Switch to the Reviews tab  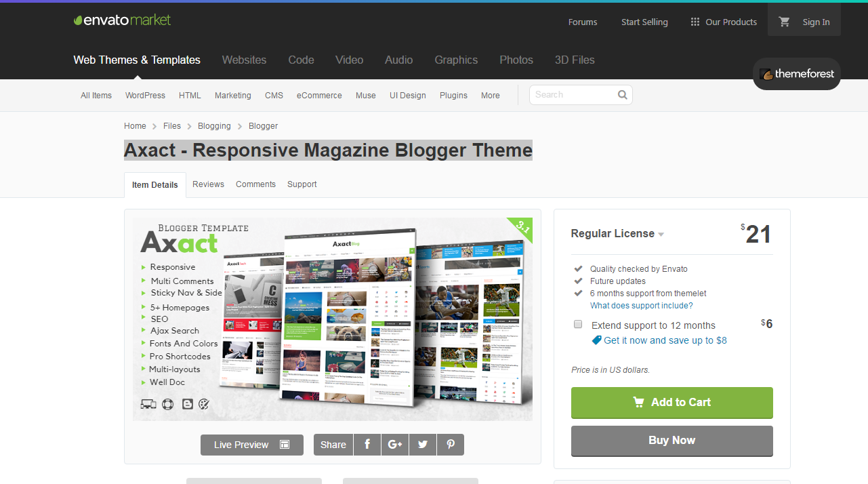pyautogui.click(x=208, y=184)
